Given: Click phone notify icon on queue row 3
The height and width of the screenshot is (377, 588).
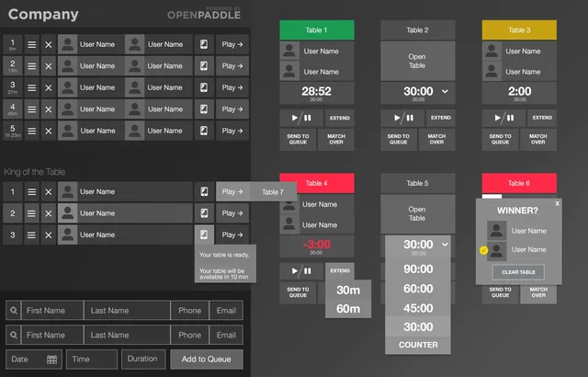Looking at the screenshot, I should [x=204, y=87].
